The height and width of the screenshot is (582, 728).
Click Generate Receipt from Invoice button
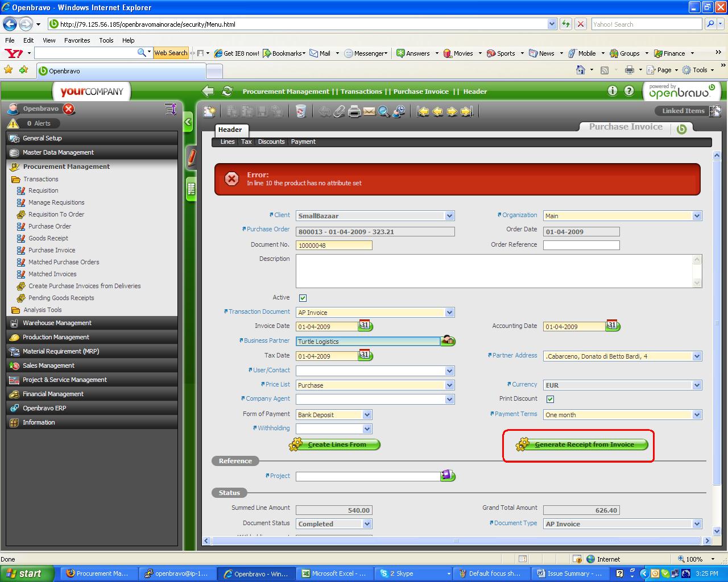coord(582,444)
